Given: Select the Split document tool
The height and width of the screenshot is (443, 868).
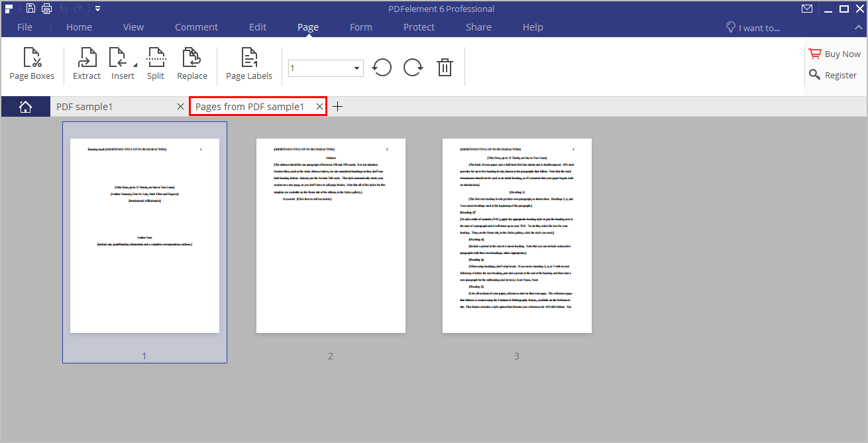Looking at the screenshot, I should pos(156,63).
